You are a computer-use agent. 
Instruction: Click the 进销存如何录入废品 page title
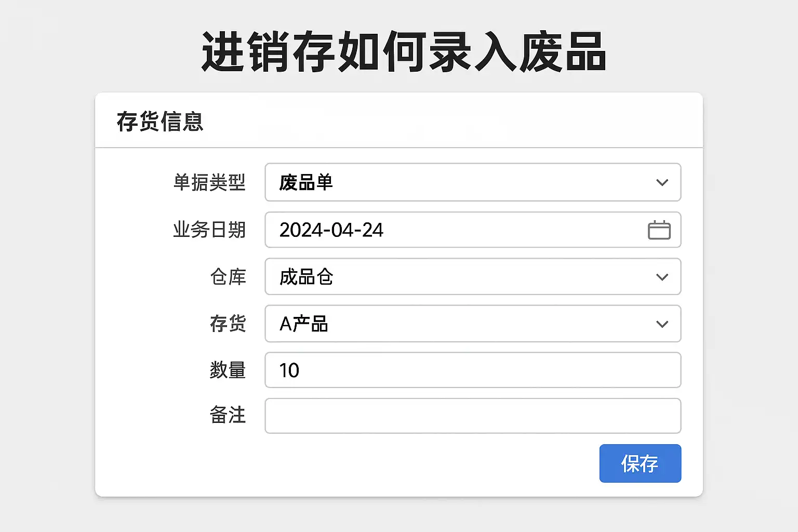coord(404,52)
